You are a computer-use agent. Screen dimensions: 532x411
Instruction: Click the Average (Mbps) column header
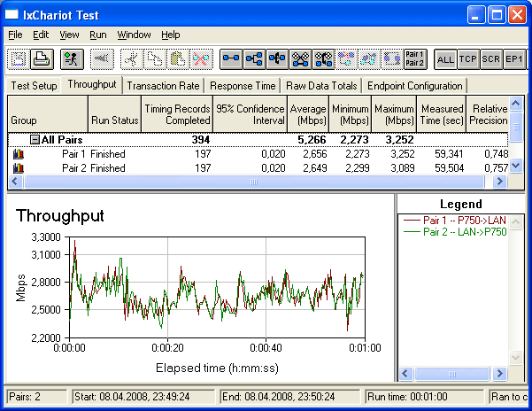tap(308, 114)
